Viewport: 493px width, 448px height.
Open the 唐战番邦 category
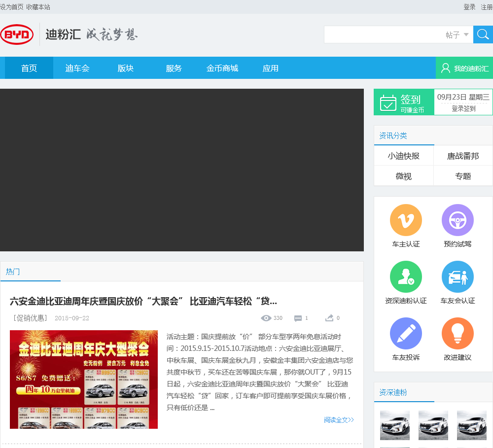point(463,156)
